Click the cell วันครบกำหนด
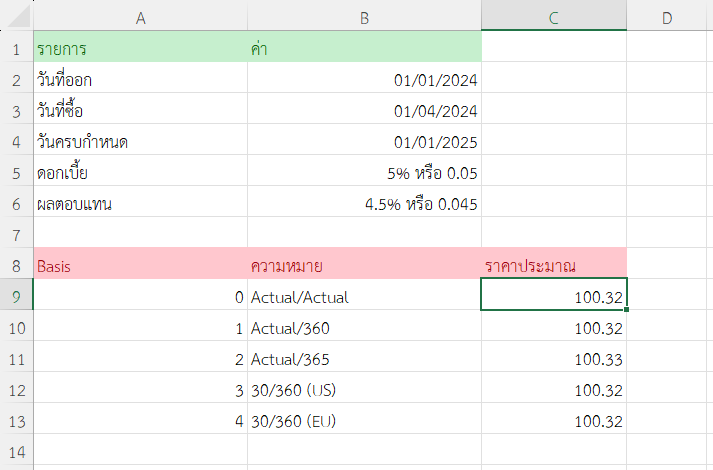Viewport: 713px width, 470px height. point(141,140)
